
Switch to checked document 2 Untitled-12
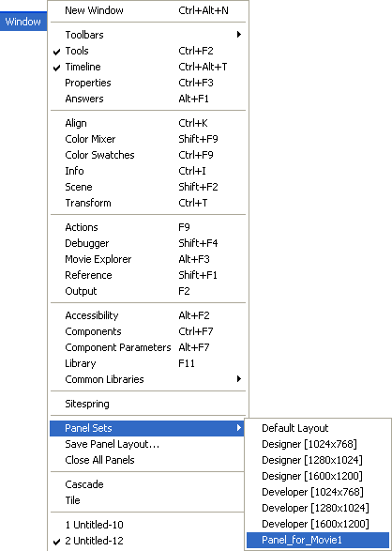(x=147, y=541)
